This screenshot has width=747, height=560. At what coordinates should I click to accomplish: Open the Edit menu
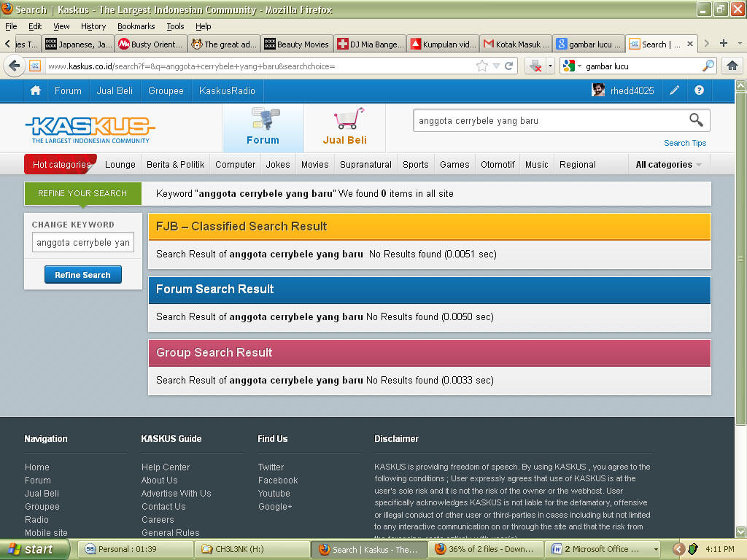click(x=35, y=26)
